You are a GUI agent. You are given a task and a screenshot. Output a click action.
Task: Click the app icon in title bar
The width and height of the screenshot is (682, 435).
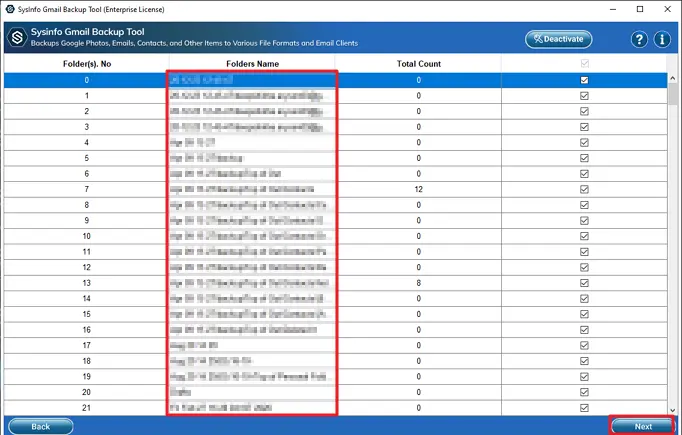tap(10, 9)
